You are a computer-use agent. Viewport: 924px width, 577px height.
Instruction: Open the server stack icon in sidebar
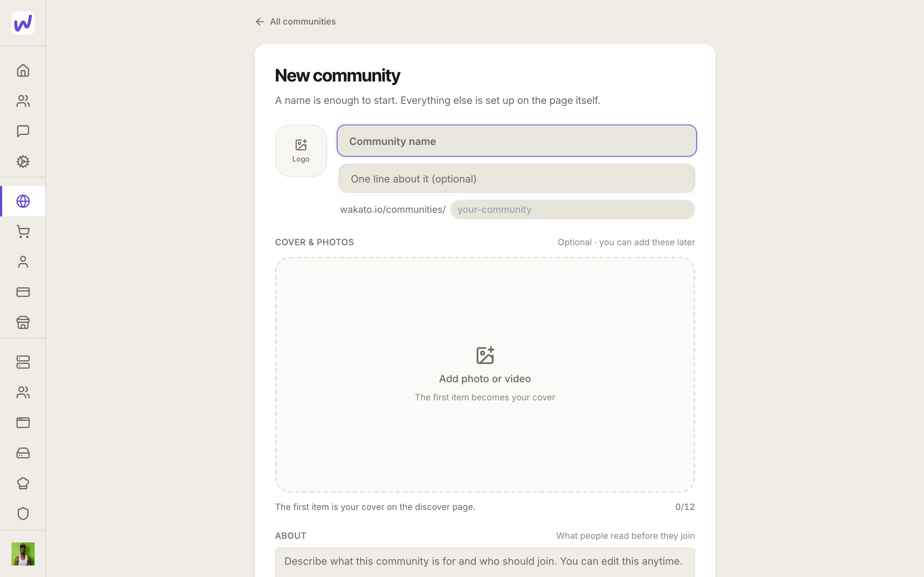point(23,362)
